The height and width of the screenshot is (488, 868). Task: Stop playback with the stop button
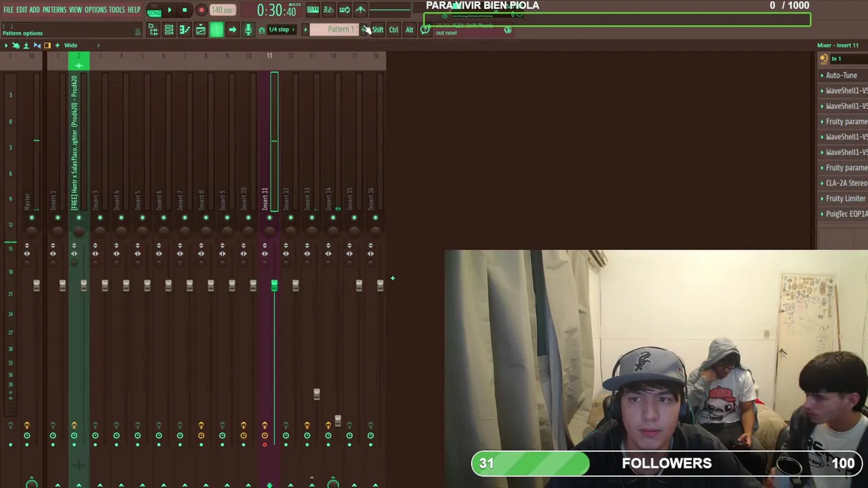click(184, 10)
